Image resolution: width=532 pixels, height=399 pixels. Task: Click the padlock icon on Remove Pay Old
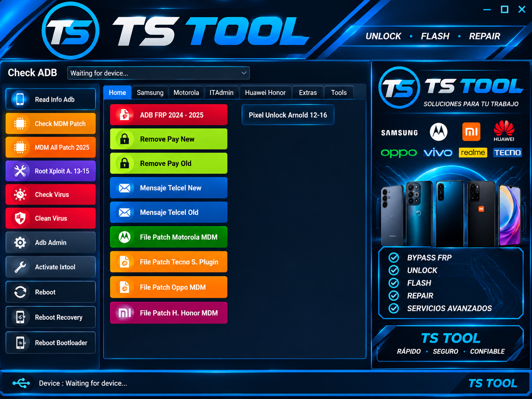(125, 163)
